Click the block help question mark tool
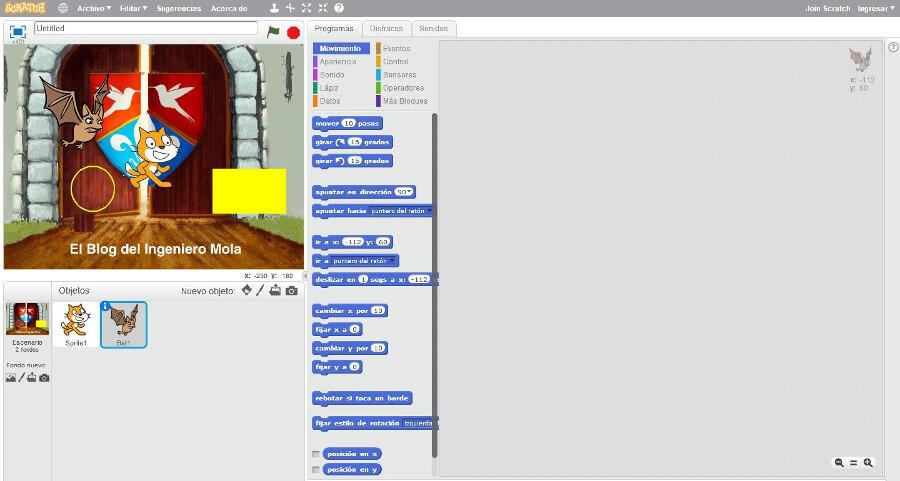The image size is (900, 481). tap(339, 8)
